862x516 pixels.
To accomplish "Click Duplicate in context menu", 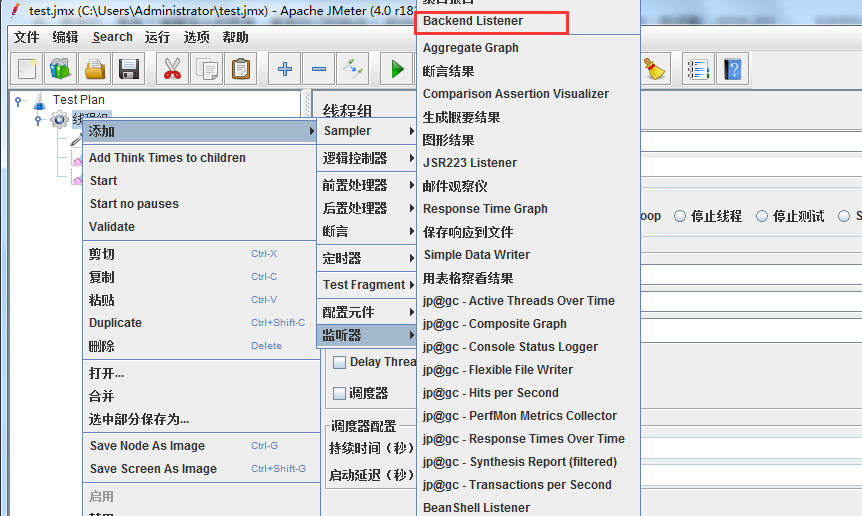I will (201, 323).
